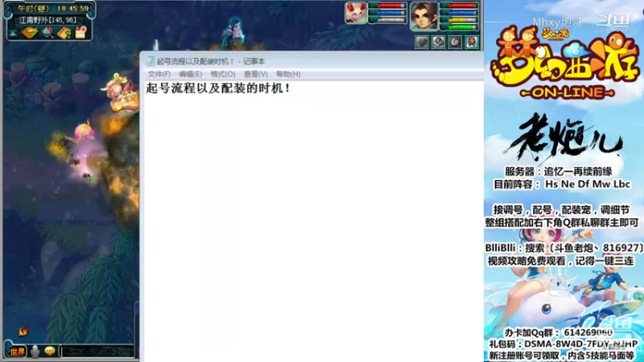Select the 世界 chat channel button
Viewport: 644px width, 362px height.
coord(17,352)
